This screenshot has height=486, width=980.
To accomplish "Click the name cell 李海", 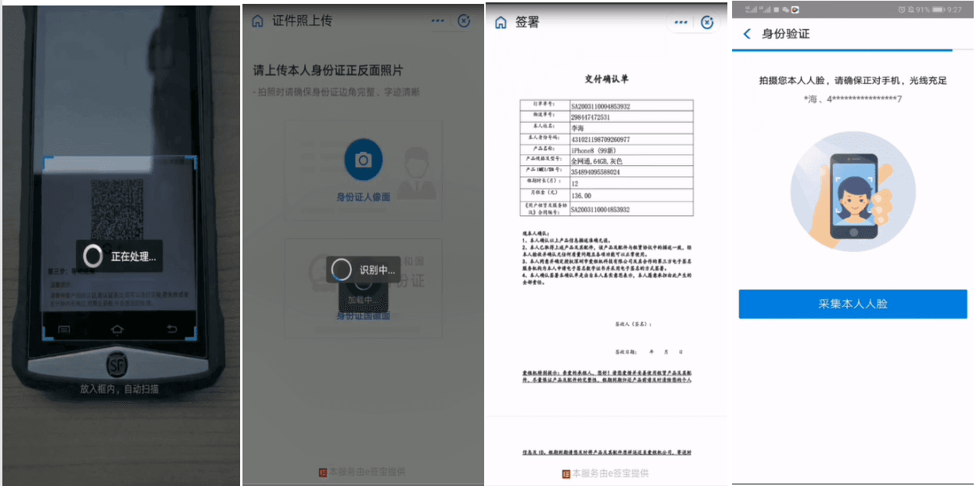I will [577, 128].
